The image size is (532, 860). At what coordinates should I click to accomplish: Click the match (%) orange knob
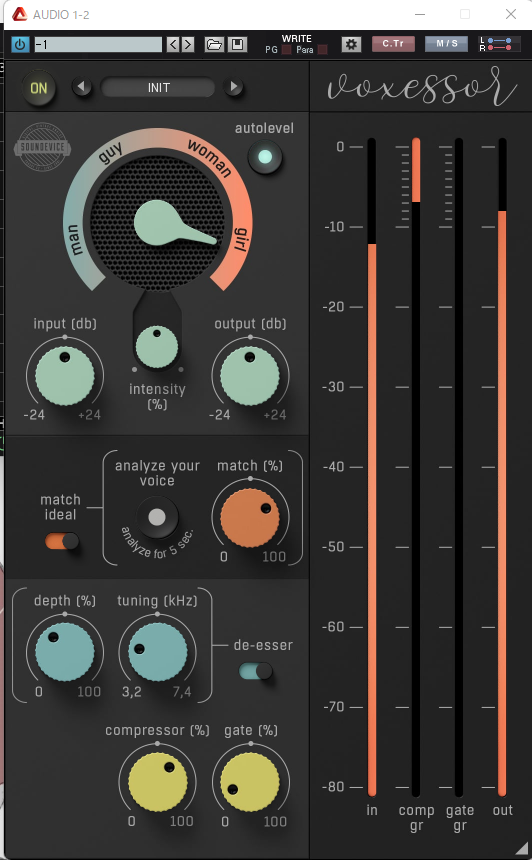coord(250,518)
